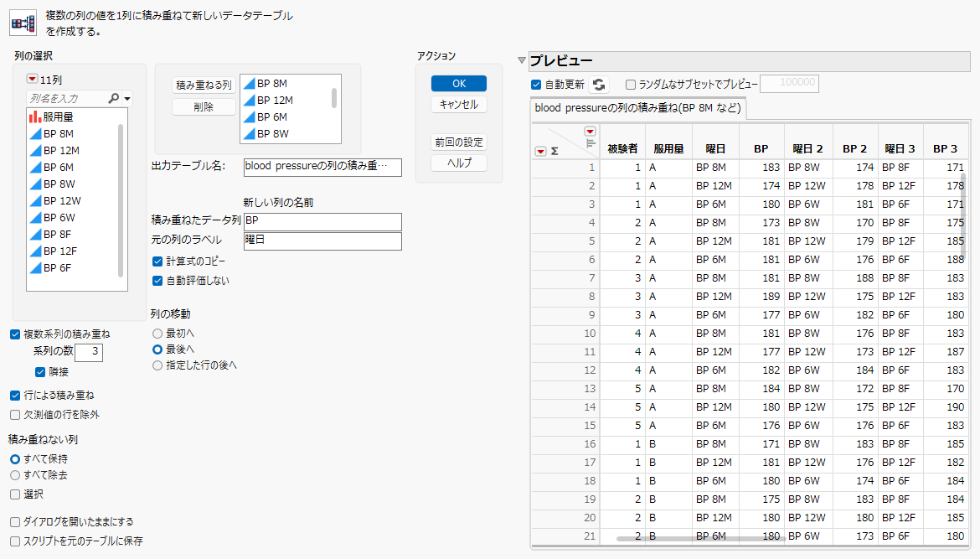The image size is (980, 559).
Task: Enable the 選択 checkbox
Action: coord(15,494)
